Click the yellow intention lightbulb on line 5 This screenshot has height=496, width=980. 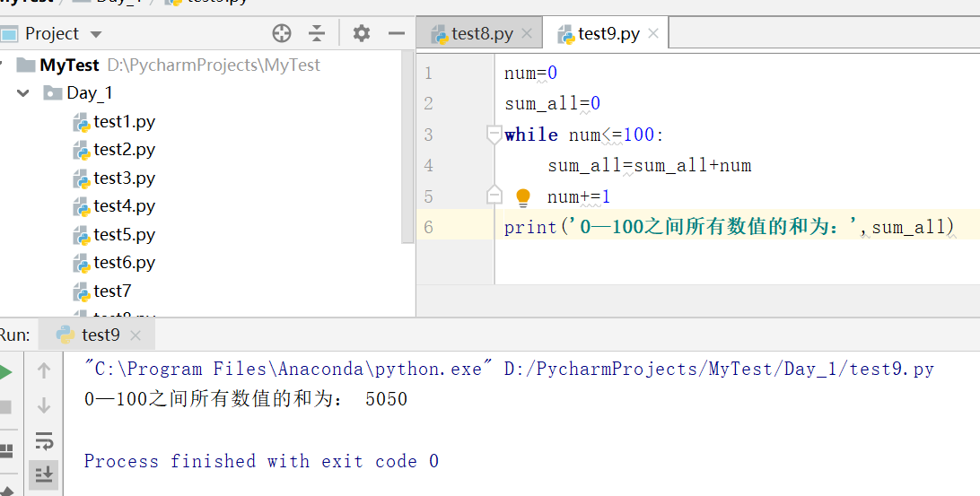click(523, 197)
